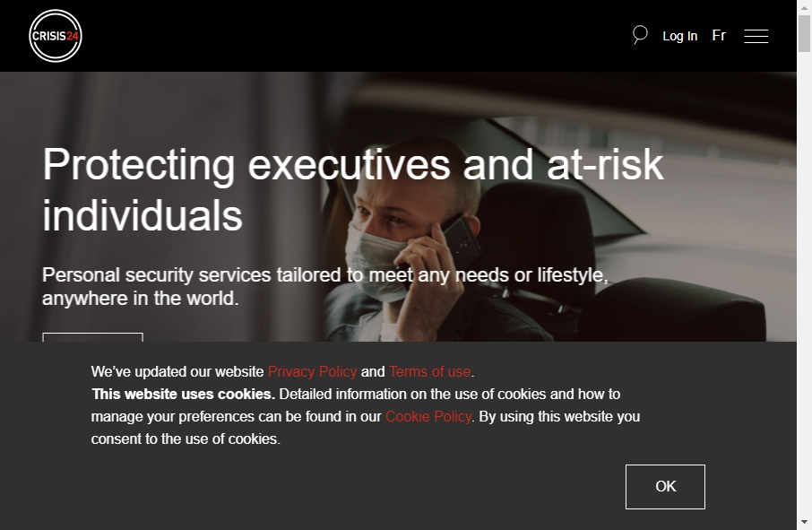
Task: Click the scrollbar down arrow
Action: [804, 523]
